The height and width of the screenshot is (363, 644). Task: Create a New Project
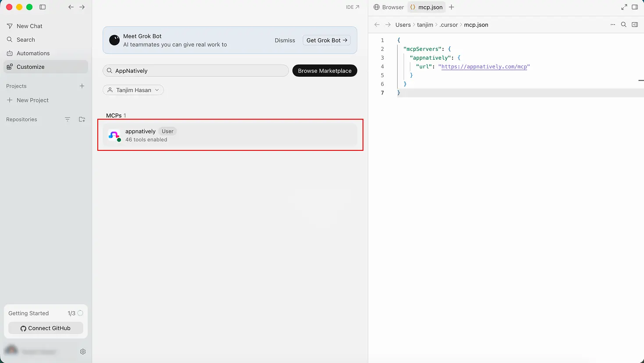(46, 100)
